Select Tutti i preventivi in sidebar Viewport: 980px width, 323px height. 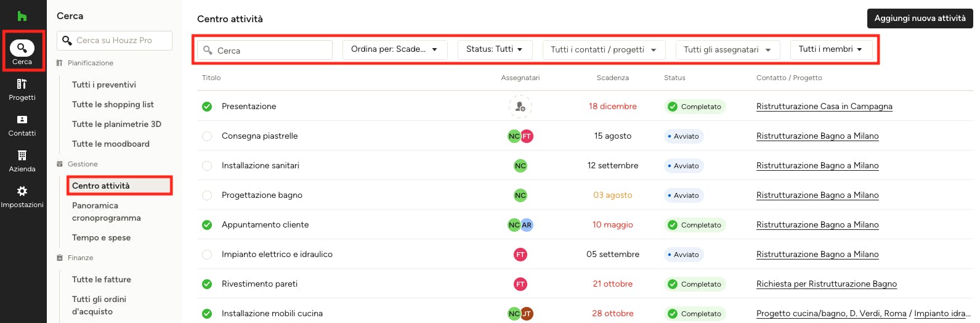[x=104, y=85]
